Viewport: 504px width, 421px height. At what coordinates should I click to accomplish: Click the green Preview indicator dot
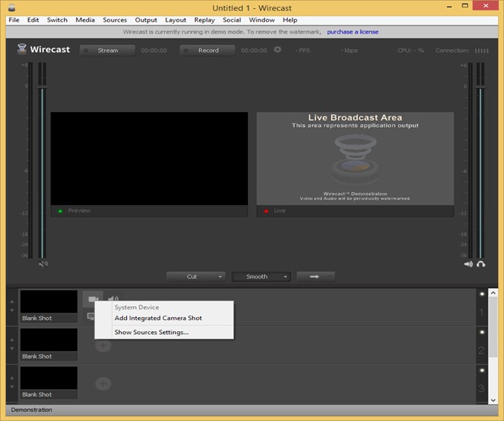tap(60, 211)
